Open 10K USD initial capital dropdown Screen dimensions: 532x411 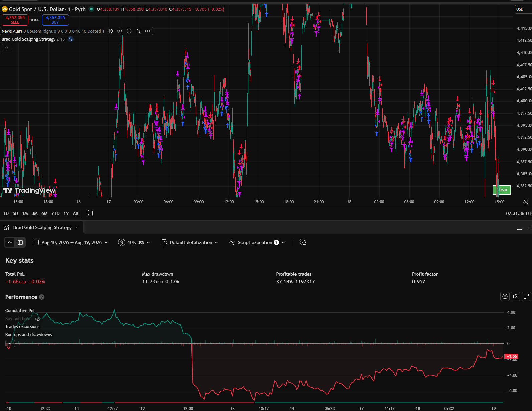[134, 242]
